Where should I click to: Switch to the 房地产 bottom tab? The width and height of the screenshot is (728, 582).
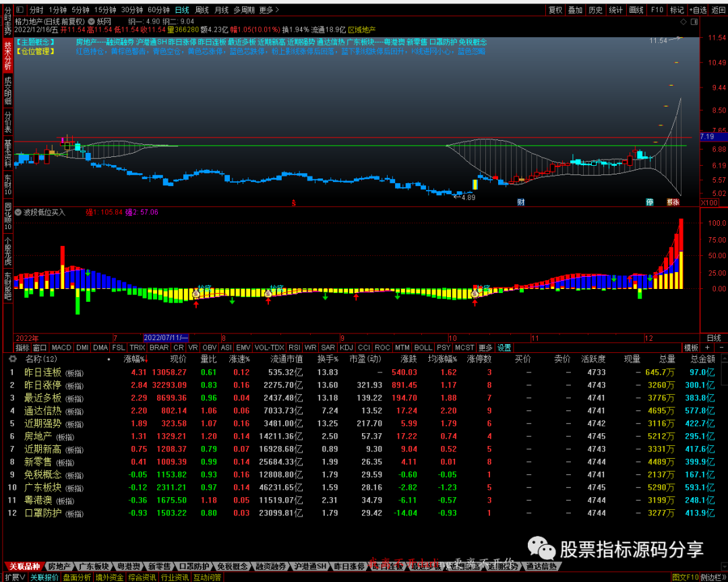point(59,567)
